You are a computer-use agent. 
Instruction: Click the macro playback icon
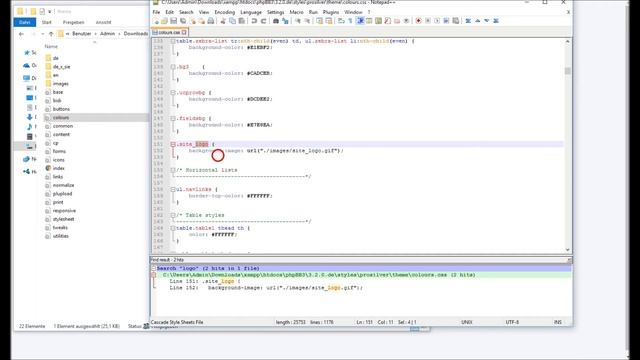point(437,21)
